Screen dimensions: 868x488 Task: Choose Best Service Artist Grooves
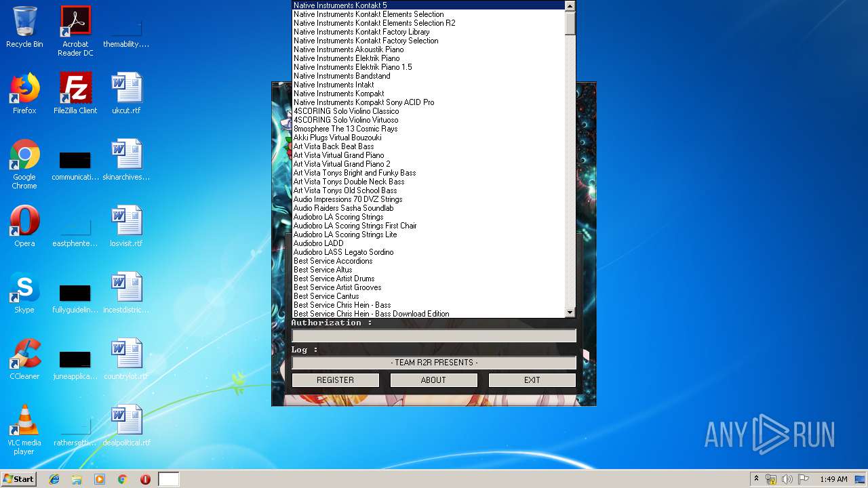coord(428,287)
